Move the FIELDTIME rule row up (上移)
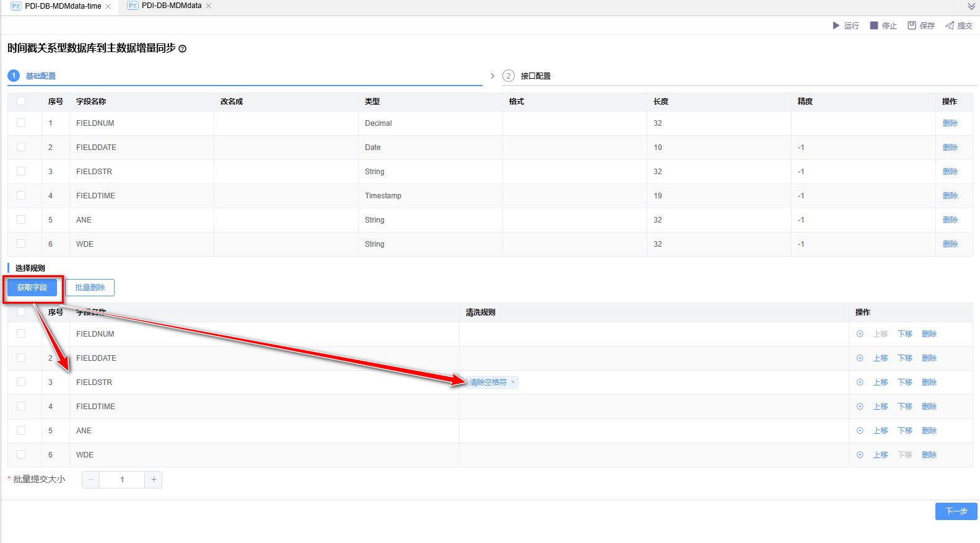 tap(881, 407)
